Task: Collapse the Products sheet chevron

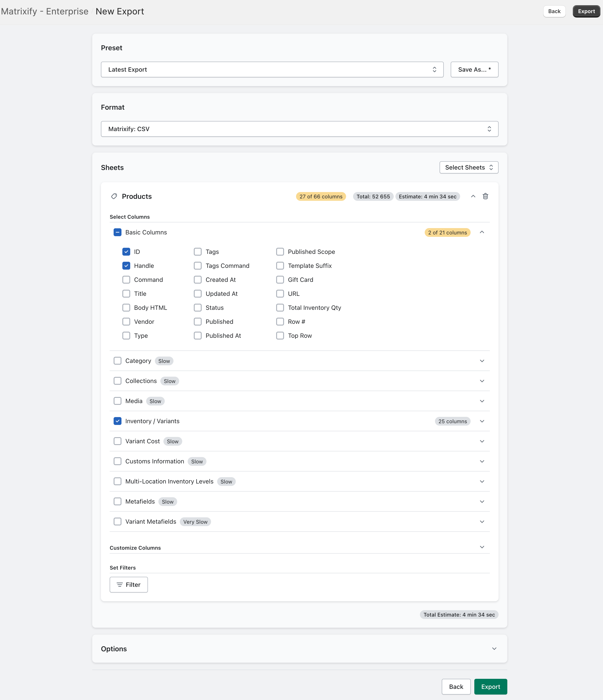Action: tap(473, 196)
